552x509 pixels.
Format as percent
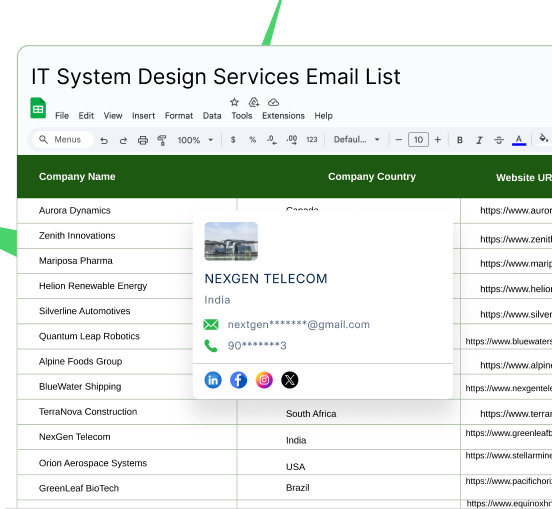coord(252,140)
